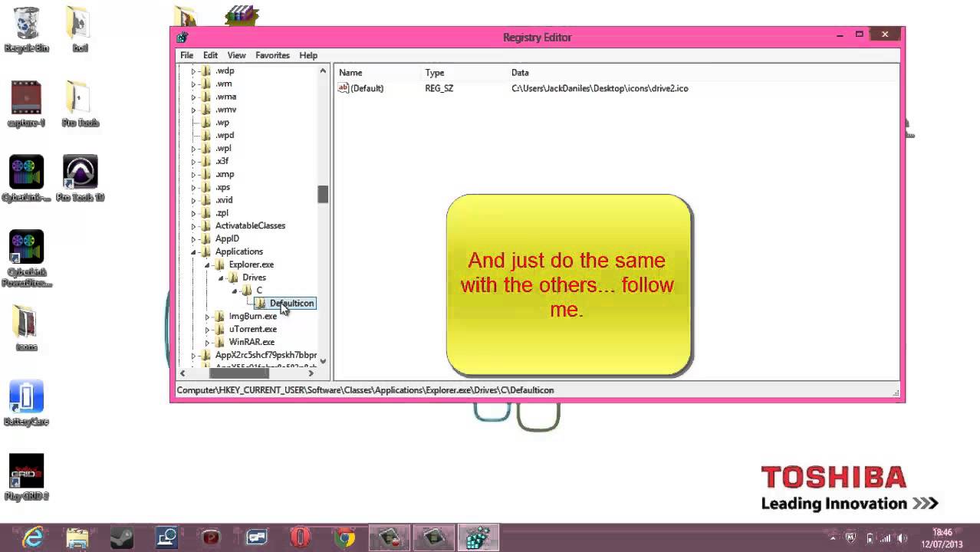The width and height of the screenshot is (980, 552).
Task: Open the View menu
Action: (x=236, y=55)
